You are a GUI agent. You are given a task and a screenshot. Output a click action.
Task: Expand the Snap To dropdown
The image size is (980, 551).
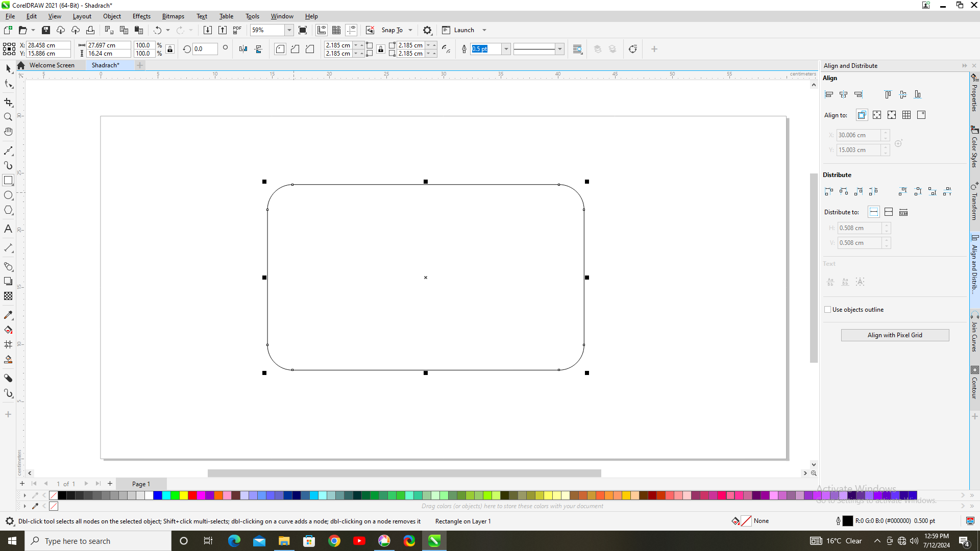tap(410, 30)
